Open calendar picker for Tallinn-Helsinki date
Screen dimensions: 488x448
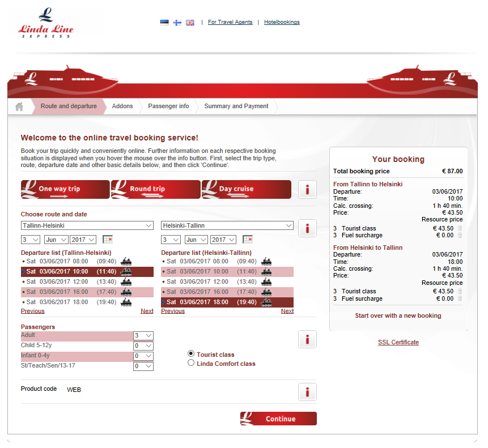click(x=107, y=240)
